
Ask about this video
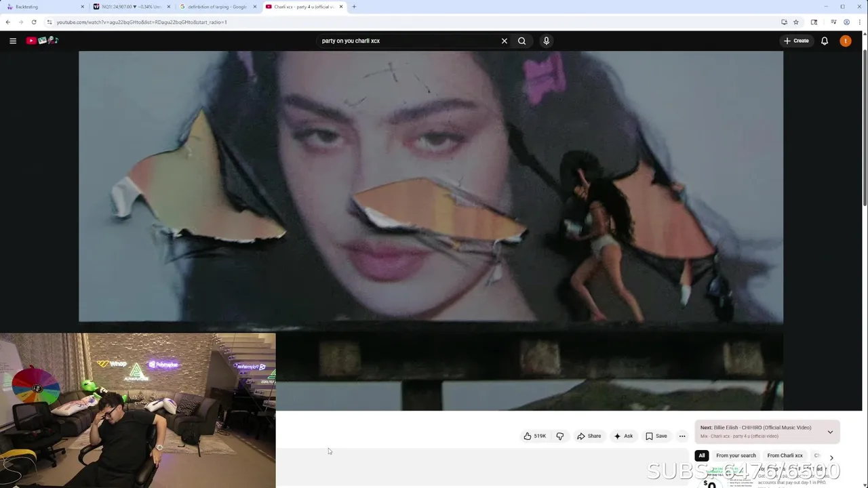[623, 436]
